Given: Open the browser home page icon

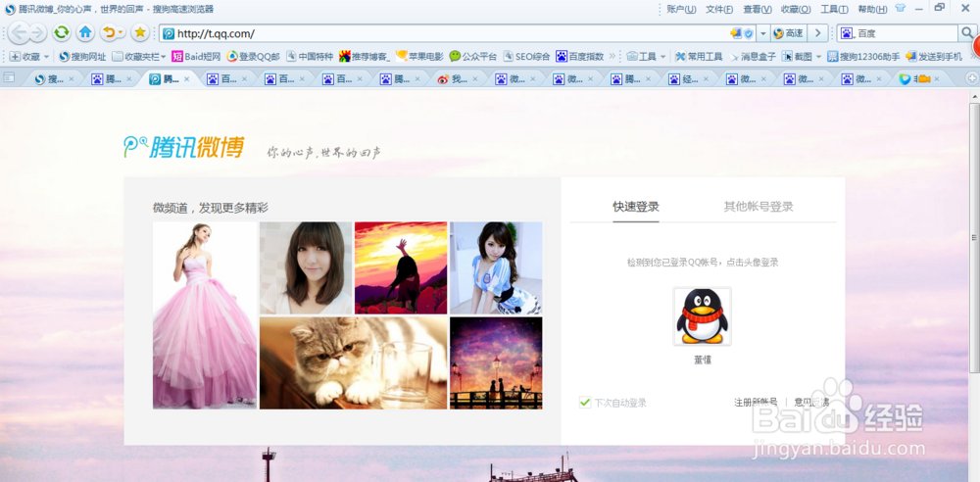Looking at the screenshot, I should point(85,32).
